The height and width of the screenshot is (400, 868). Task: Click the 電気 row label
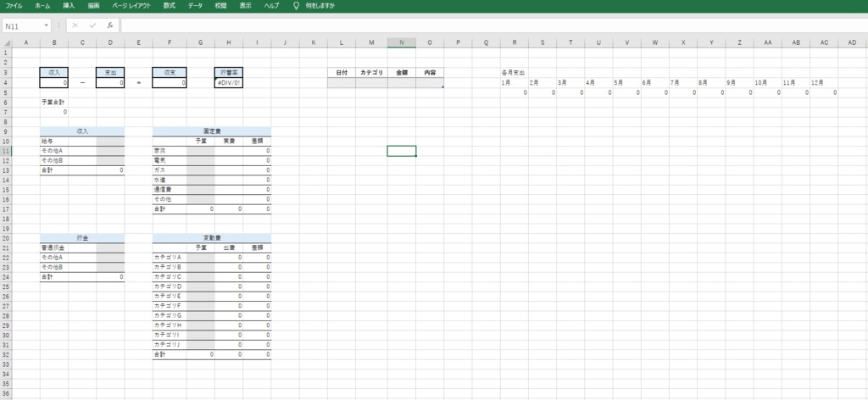tap(170, 160)
